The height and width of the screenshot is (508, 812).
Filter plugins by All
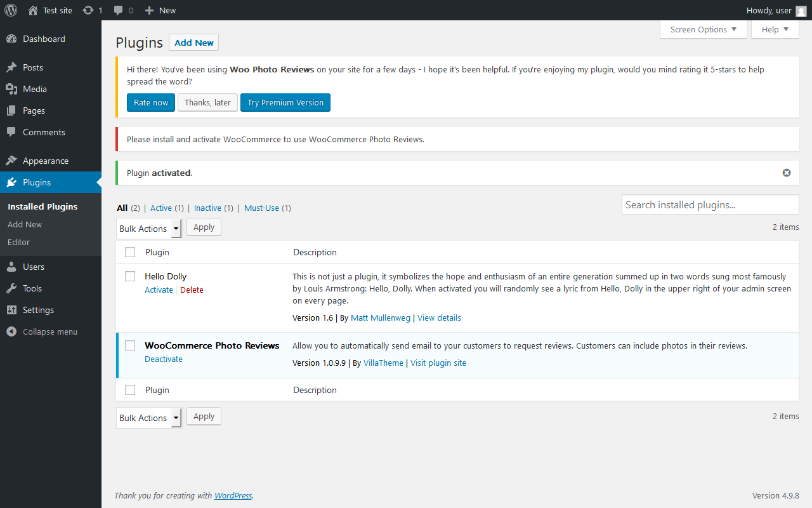pos(122,208)
